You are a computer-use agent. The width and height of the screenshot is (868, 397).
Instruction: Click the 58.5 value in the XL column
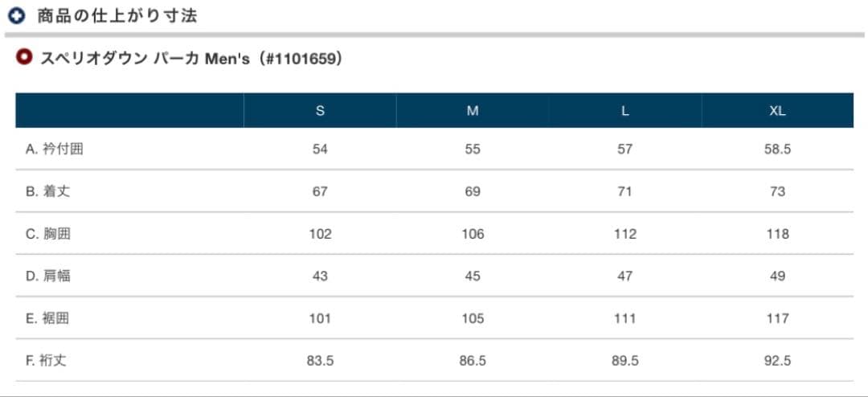coord(777,149)
